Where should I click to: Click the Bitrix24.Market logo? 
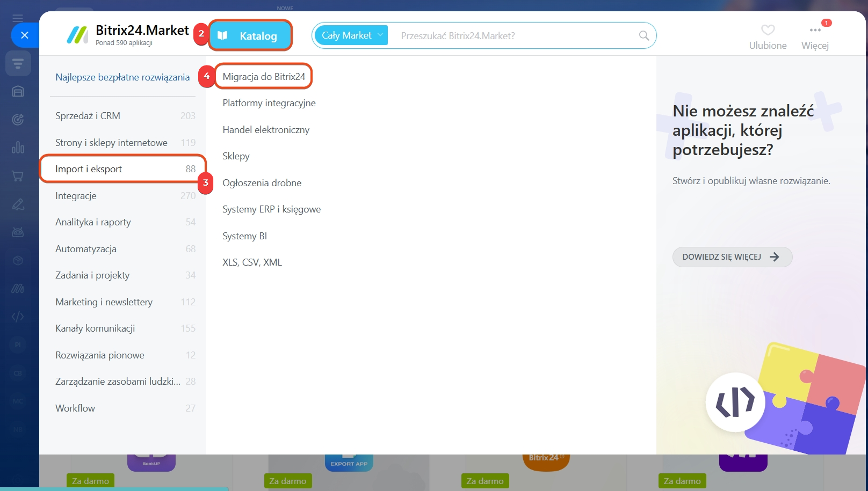128,35
